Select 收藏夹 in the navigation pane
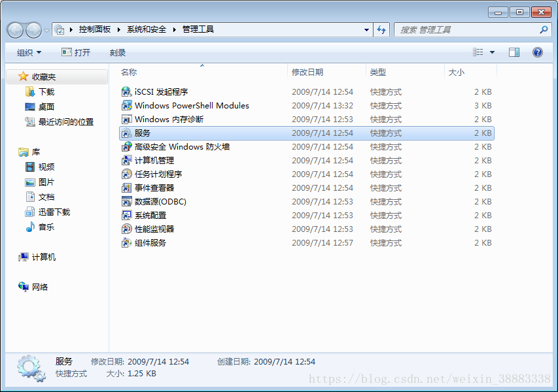Screen dimensions: 558x392 click(x=57, y=76)
